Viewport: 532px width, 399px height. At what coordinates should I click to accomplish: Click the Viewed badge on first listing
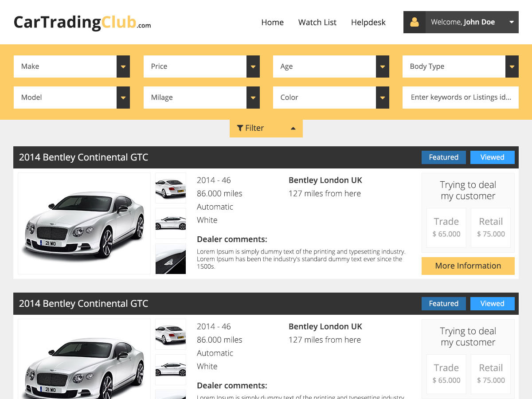pos(493,157)
